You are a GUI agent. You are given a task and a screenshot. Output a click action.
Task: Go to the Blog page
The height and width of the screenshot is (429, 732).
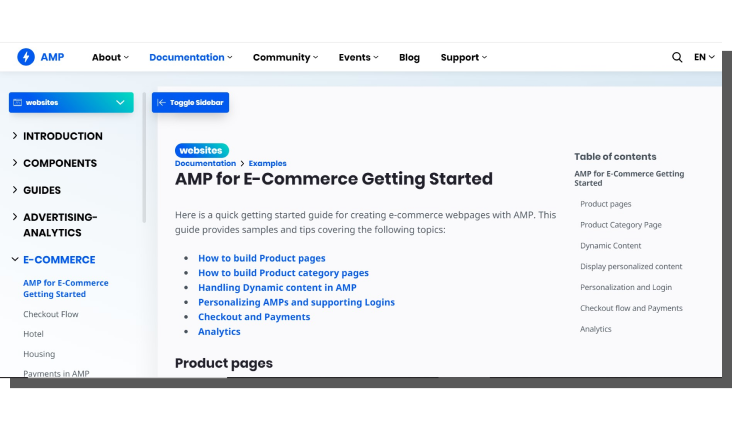[x=409, y=57]
